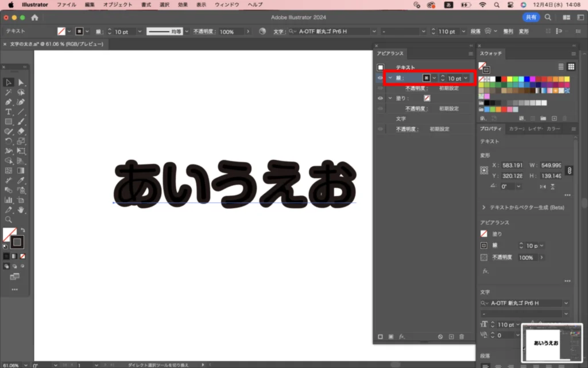The height and width of the screenshot is (368, 588).
Task: Pick the Zoom magnifier tool
Action: tap(9, 220)
